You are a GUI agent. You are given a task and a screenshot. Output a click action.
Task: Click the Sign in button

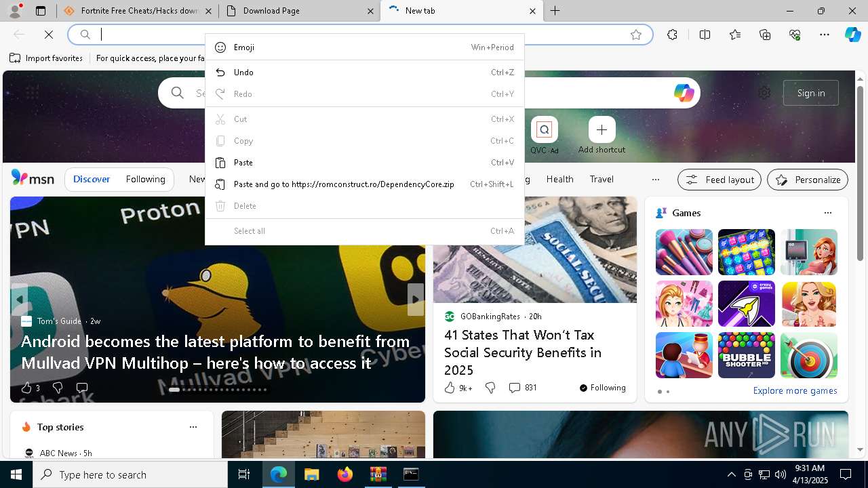(811, 93)
